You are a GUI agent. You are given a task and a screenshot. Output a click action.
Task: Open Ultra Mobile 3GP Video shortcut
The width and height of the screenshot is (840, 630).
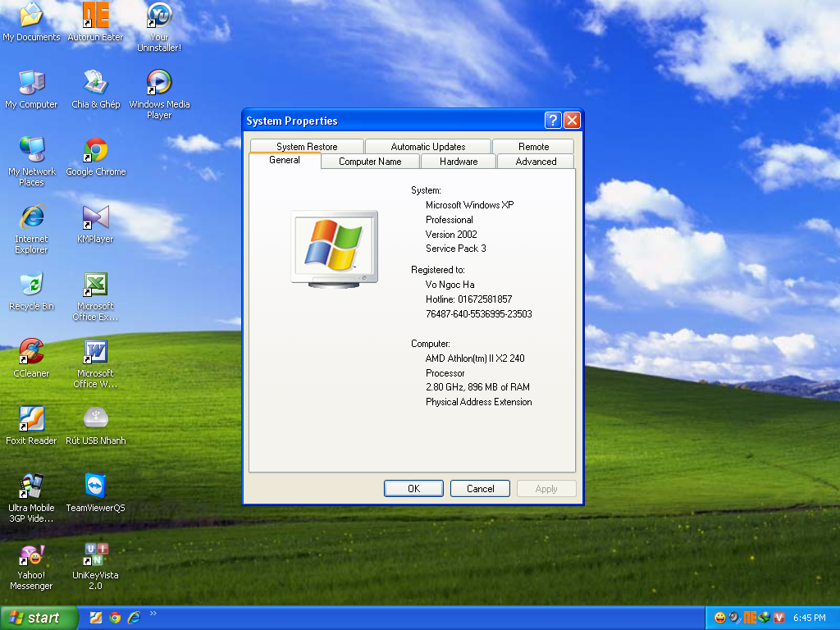click(32, 498)
